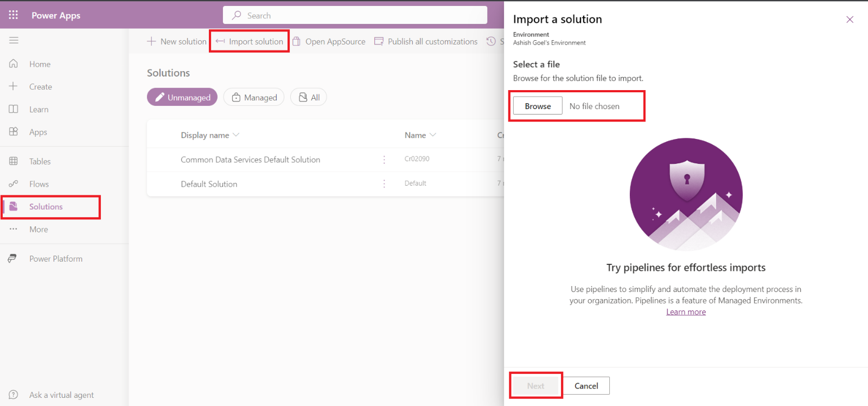The image size is (868, 406).
Task: Select Solutions in the left navigation
Action: coord(46,207)
